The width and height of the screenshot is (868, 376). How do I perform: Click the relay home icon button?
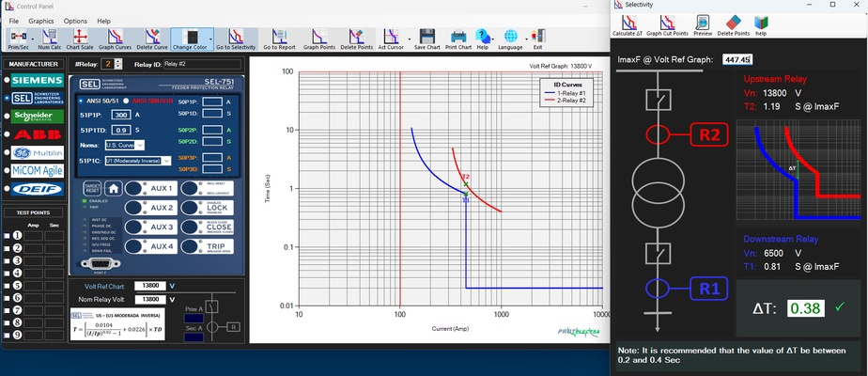coord(114,188)
